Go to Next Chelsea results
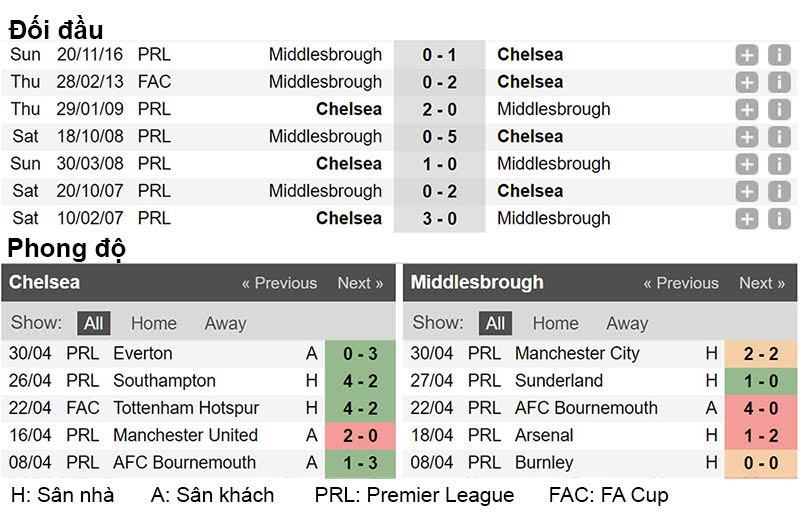800x514 pixels. tap(360, 283)
